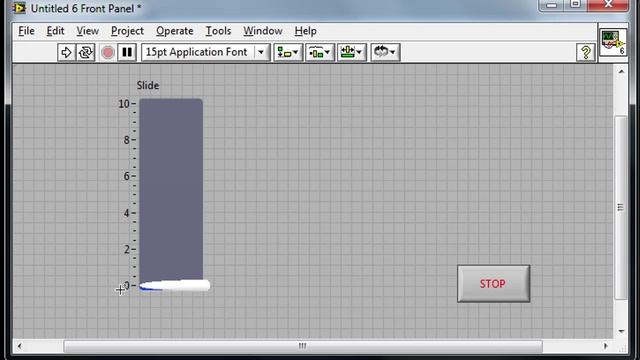
Task: Open the Reorder tool menu
Action: 385,52
